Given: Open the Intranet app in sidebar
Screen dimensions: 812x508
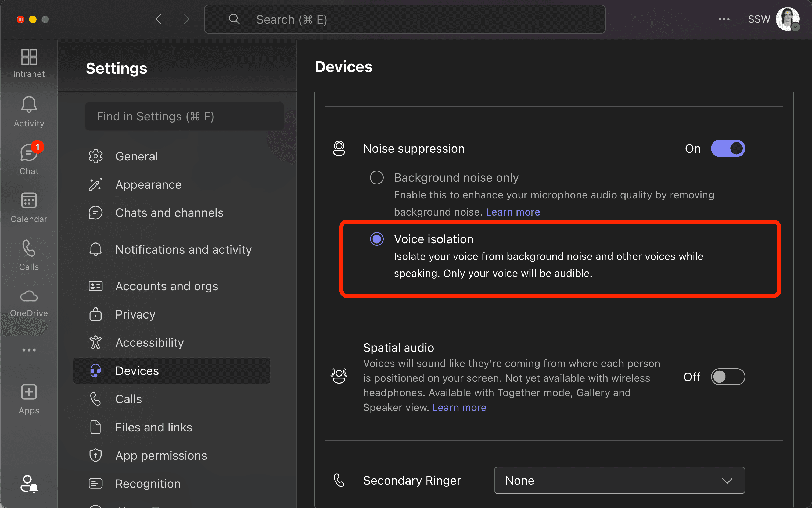Looking at the screenshot, I should click(29, 63).
